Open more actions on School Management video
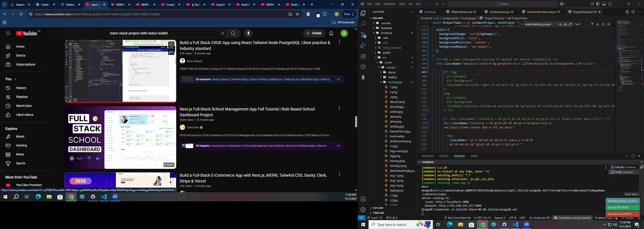 339,108
